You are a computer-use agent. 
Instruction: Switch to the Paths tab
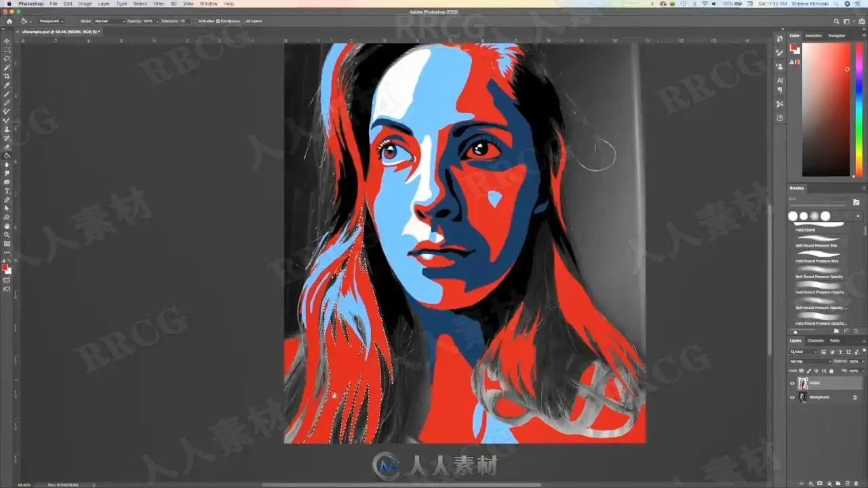[835, 340]
